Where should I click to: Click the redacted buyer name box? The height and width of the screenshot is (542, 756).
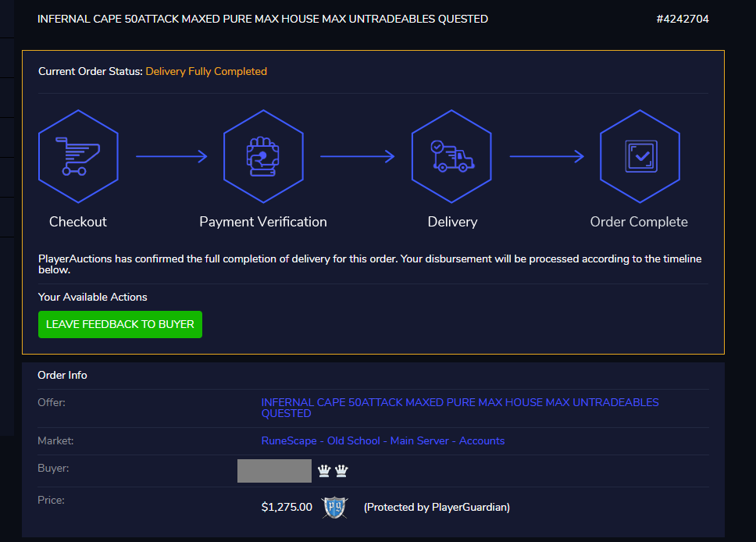click(274, 471)
